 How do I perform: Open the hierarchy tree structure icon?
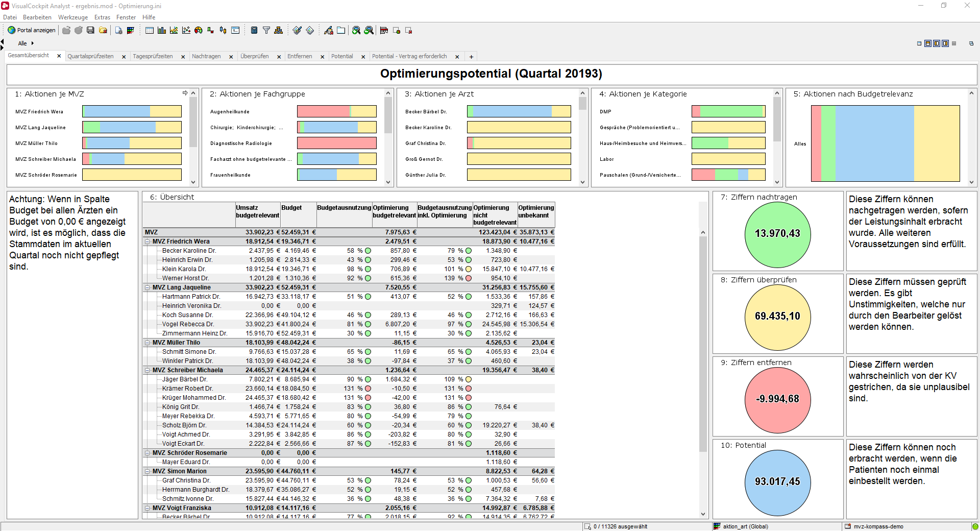point(278,30)
